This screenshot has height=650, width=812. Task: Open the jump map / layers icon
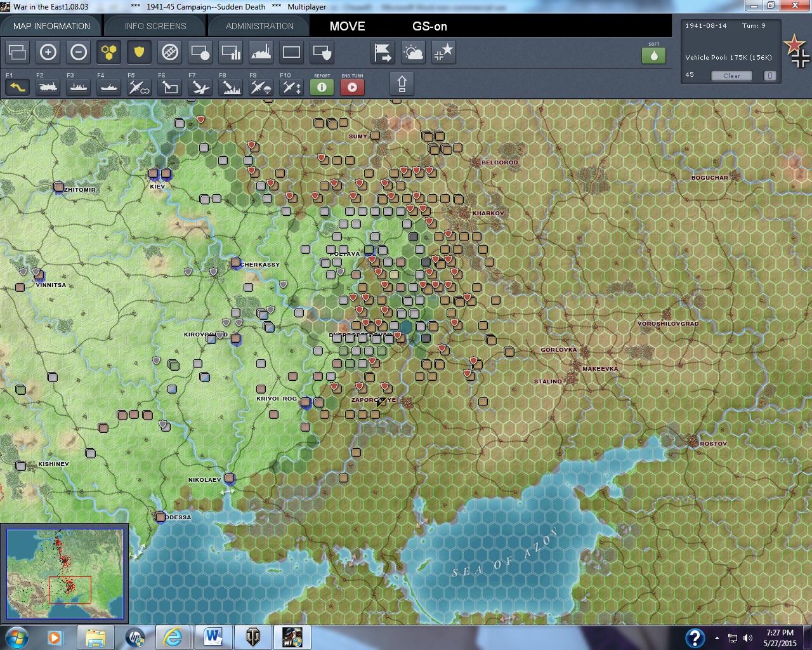pyautogui.click(x=18, y=52)
